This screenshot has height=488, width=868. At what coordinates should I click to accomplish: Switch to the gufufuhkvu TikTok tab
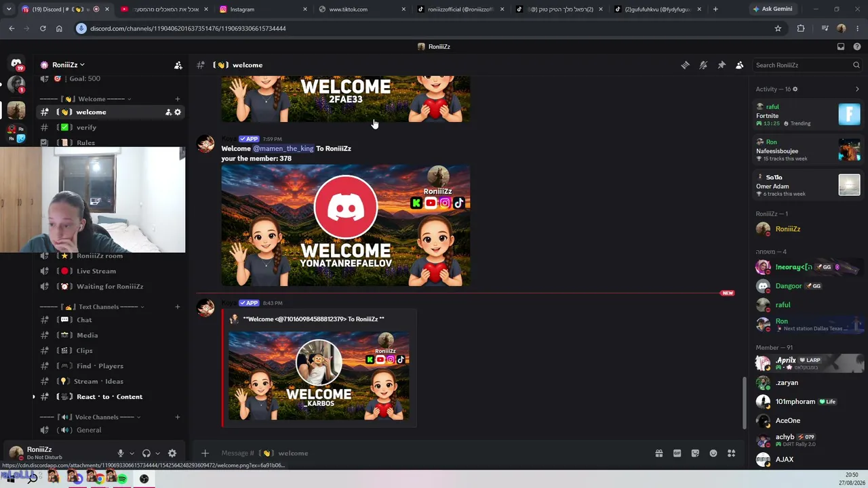pyautogui.click(x=656, y=9)
